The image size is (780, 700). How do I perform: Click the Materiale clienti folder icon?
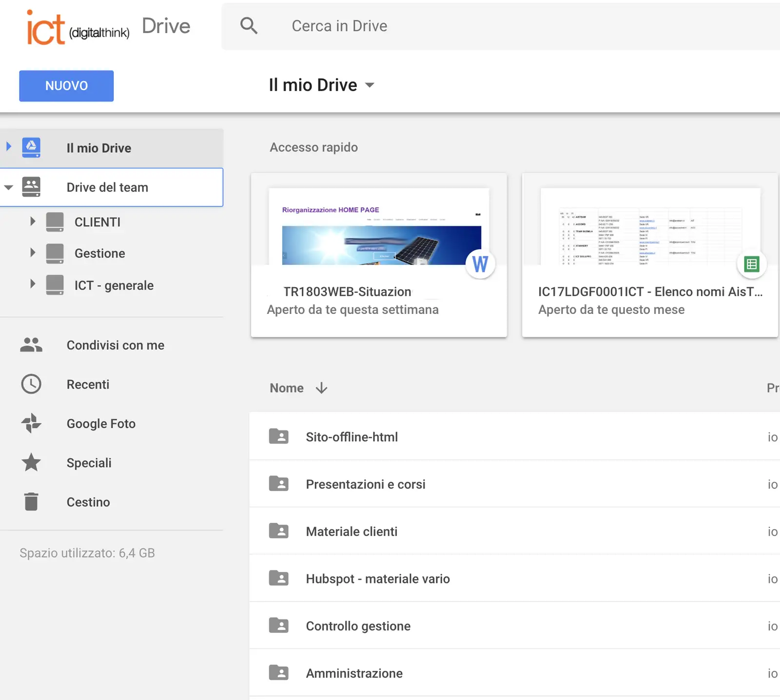(x=279, y=531)
